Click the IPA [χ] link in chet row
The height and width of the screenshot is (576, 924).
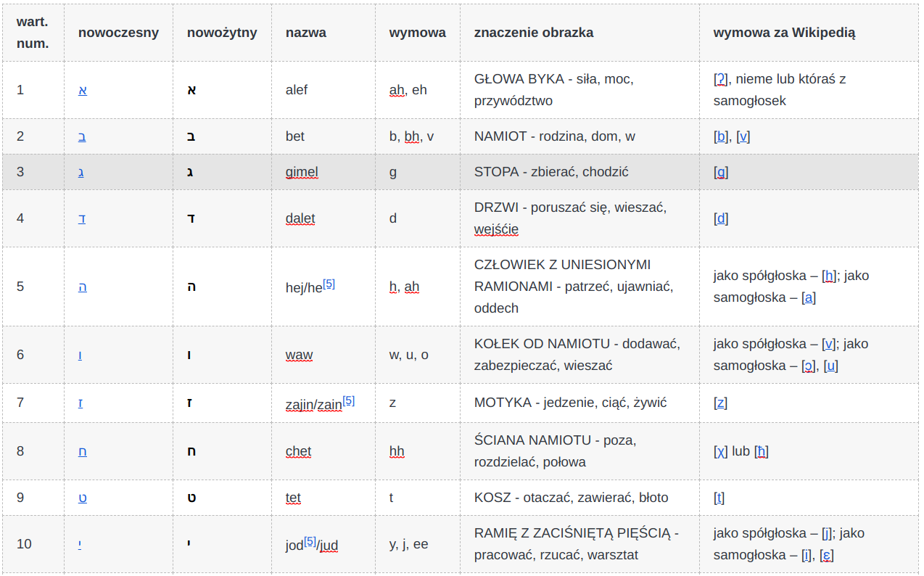(x=721, y=451)
